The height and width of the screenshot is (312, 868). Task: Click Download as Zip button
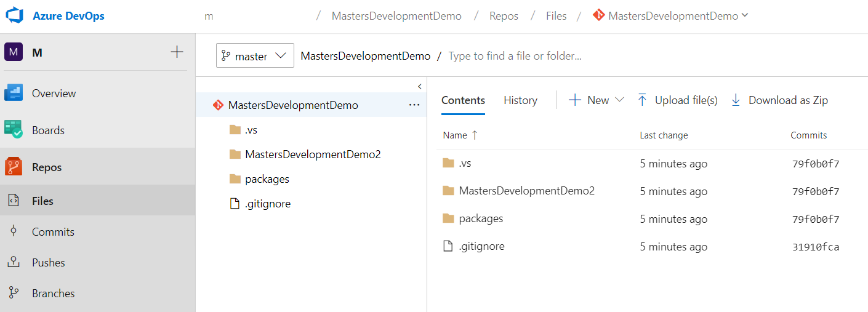pyautogui.click(x=779, y=100)
